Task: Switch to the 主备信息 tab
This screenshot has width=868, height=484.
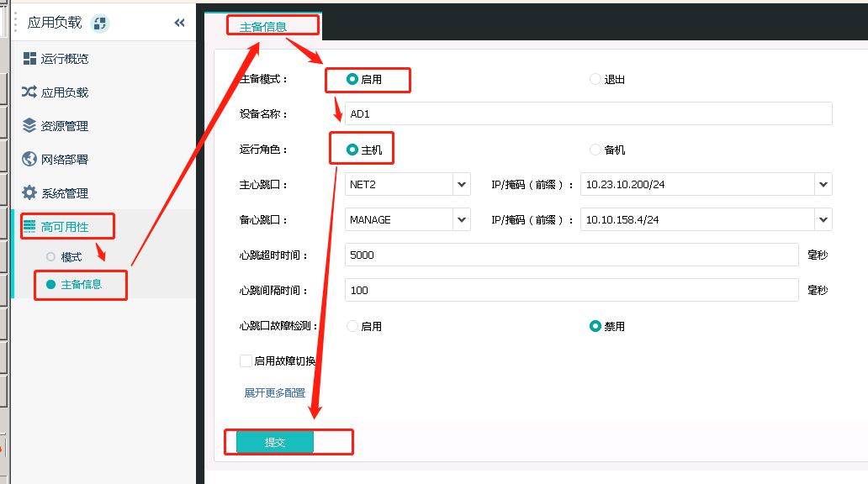Action: click(x=263, y=27)
